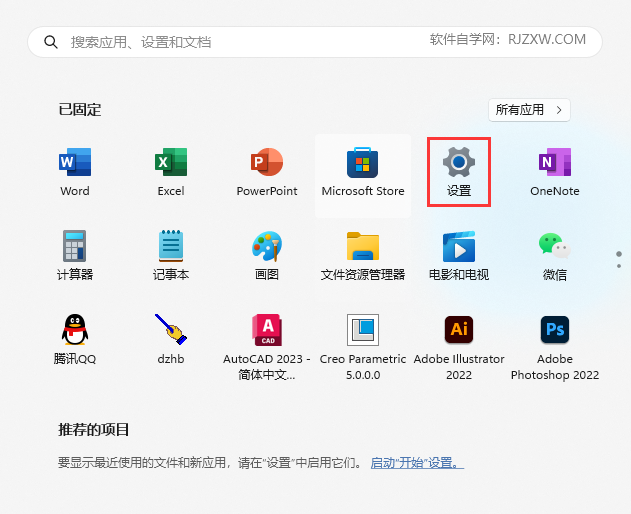Open Adobe Illustrator 2022
The width and height of the screenshot is (631, 514).
point(459,347)
